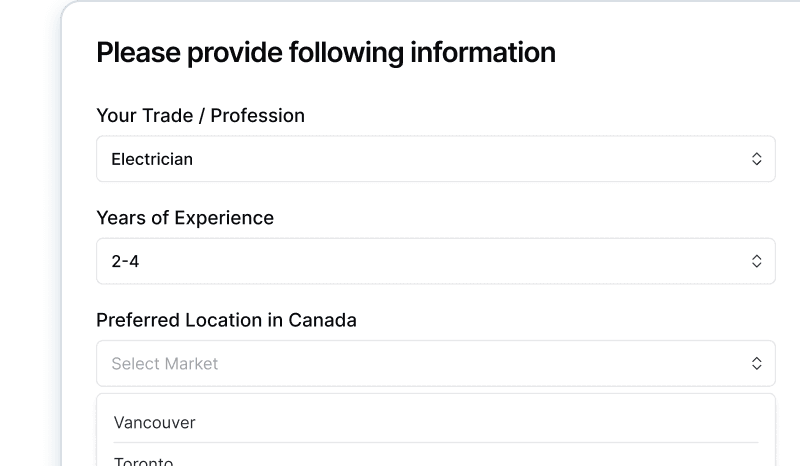This screenshot has height=466, width=800.
Task: Click the "2-4" experience value
Action: tap(125, 261)
